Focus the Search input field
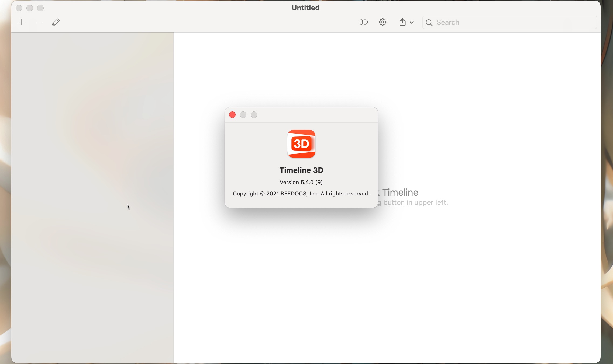 pos(509,22)
